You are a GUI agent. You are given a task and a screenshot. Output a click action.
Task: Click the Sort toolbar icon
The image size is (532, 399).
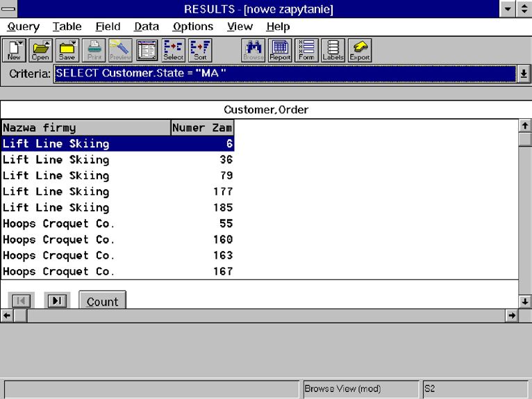(x=200, y=50)
